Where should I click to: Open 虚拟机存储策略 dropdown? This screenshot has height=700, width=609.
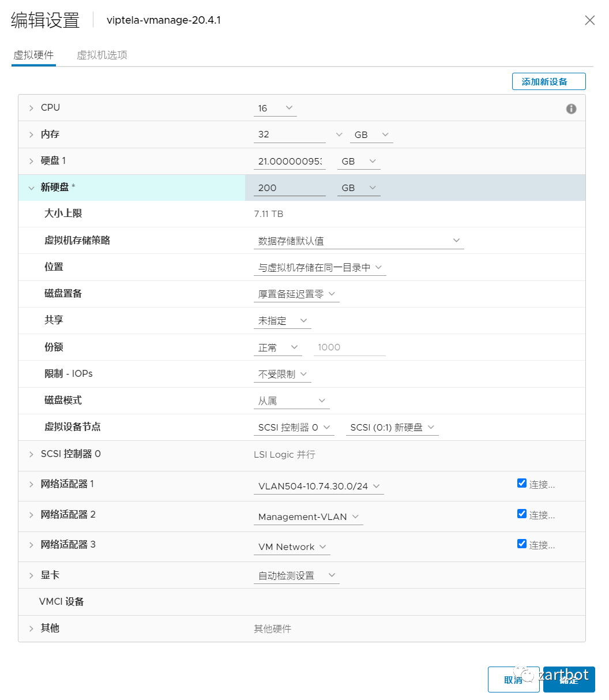click(x=359, y=241)
